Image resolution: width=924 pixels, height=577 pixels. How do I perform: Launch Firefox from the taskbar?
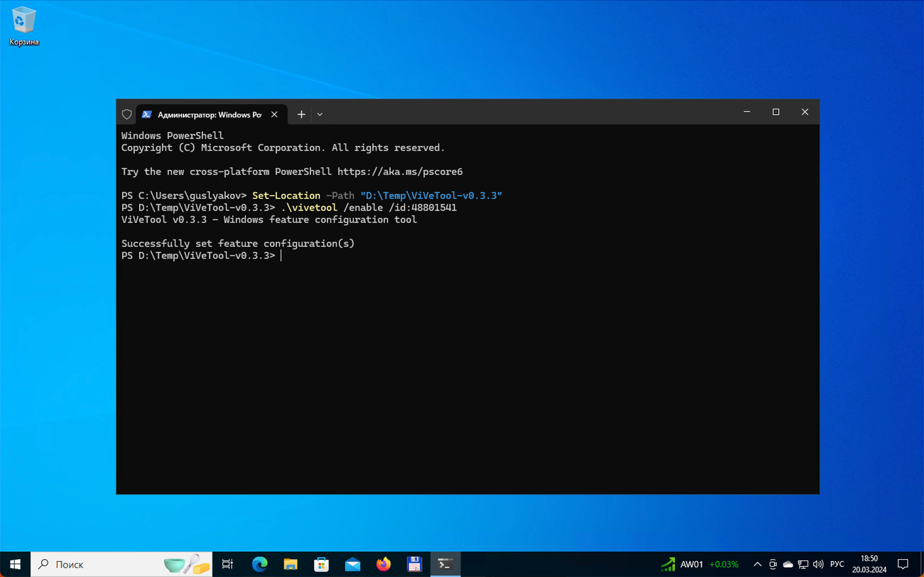[x=383, y=564]
